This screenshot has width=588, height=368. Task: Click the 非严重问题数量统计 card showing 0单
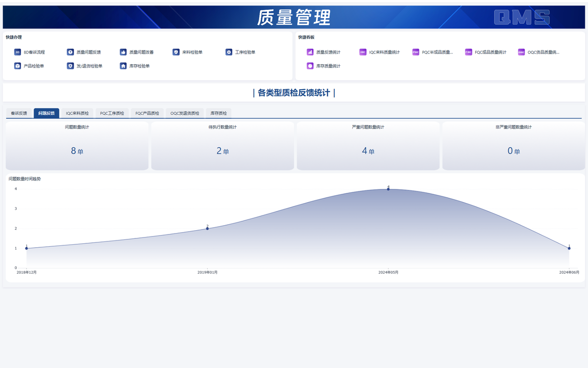pos(514,146)
